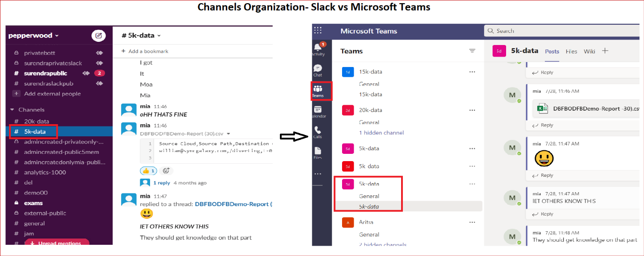The height and width of the screenshot is (256, 644).
Task: Click the Excel file icon on the attachment
Action: 542,108
